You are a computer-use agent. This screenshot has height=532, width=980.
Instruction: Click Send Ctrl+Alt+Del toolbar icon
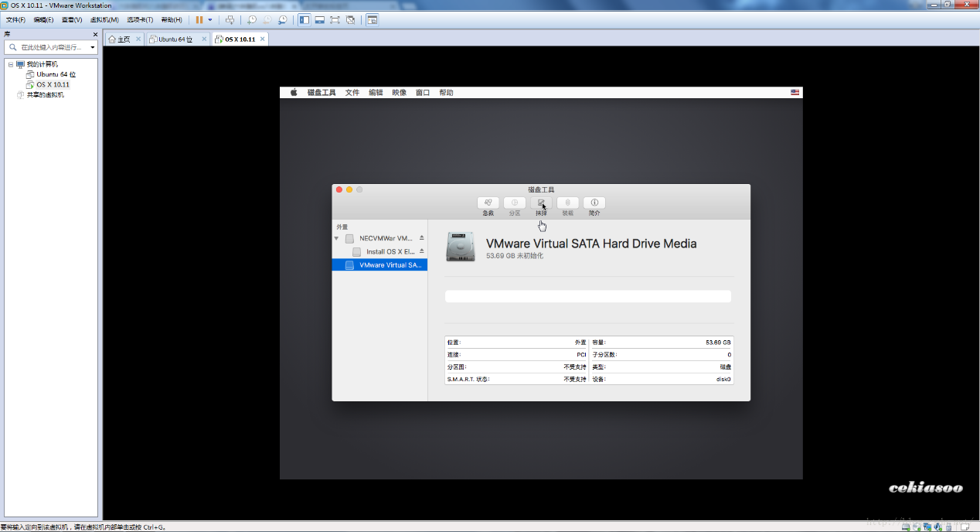[x=230, y=19]
